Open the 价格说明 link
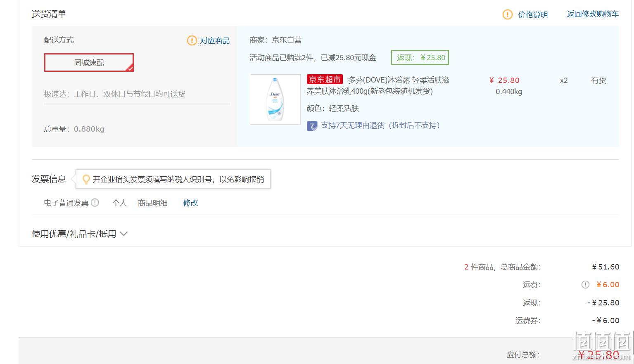This screenshot has height=364, width=634. [x=533, y=14]
